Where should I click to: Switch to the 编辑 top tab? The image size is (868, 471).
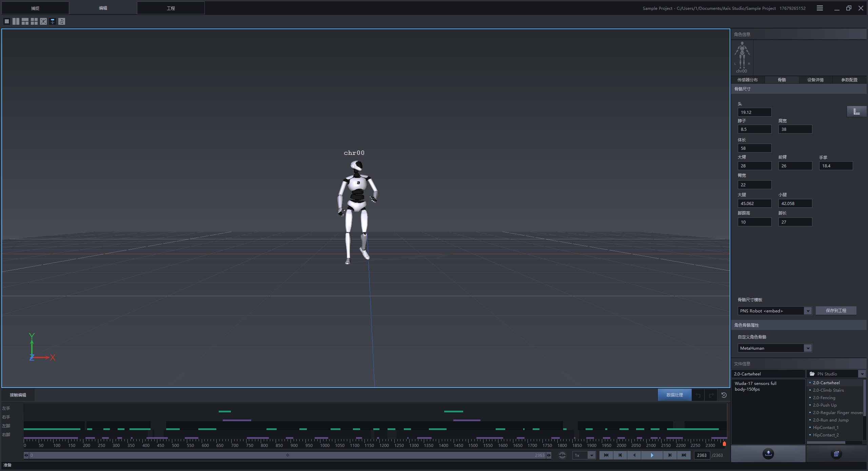tap(103, 8)
